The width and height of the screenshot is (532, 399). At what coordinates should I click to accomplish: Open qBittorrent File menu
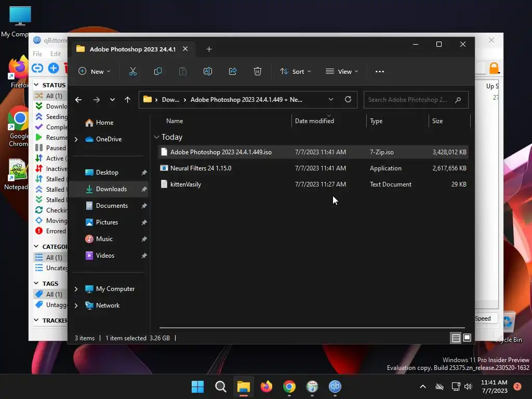click(37, 54)
